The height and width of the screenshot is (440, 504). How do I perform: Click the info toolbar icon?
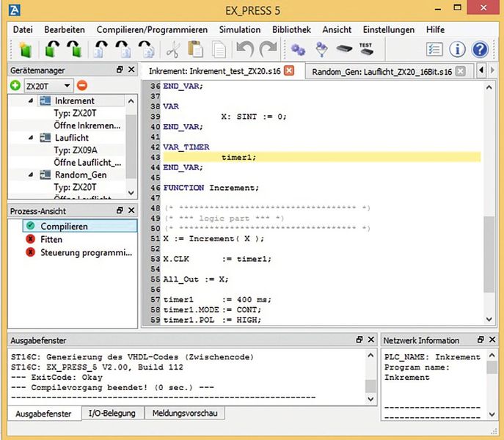[457, 49]
